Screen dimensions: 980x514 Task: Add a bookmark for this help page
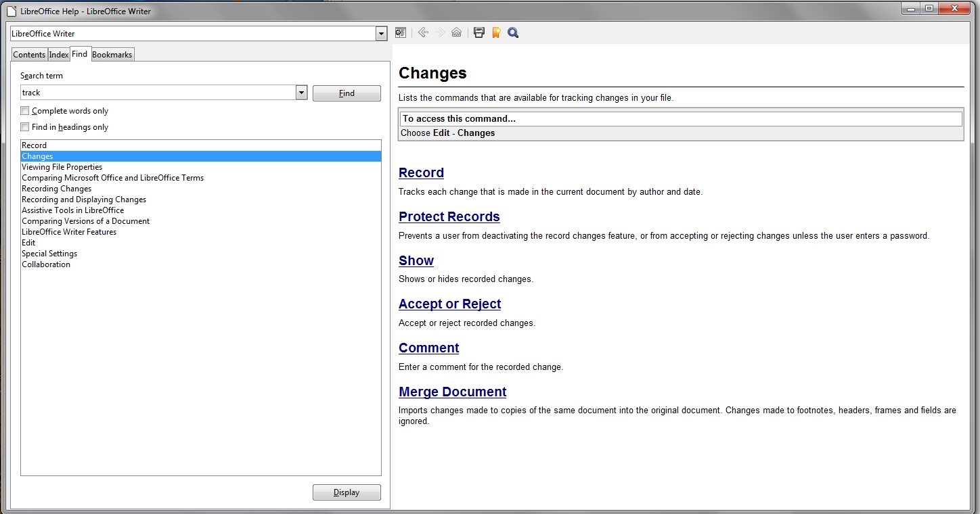[x=496, y=32]
